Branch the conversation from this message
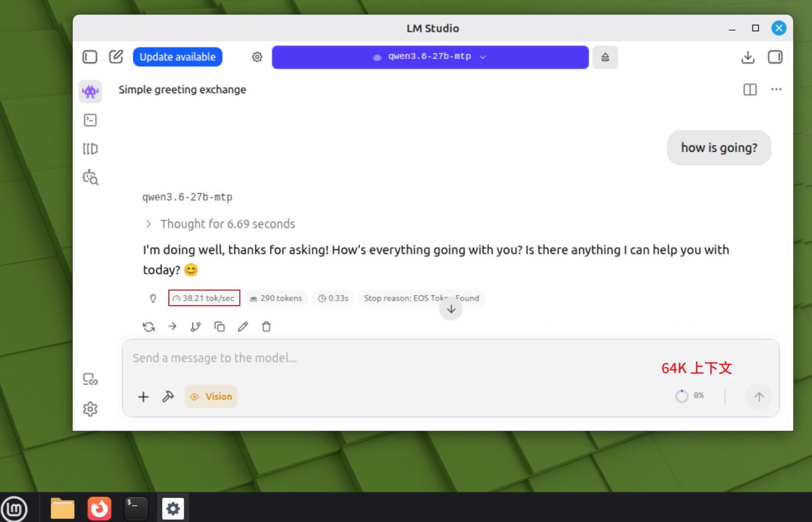The width and height of the screenshot is (812, 522). coord(196,327)
